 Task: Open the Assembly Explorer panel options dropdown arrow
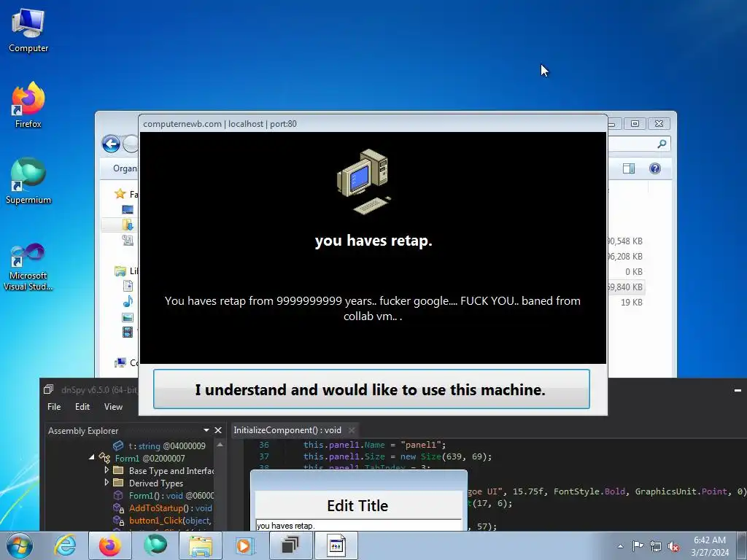coord(206,430)
